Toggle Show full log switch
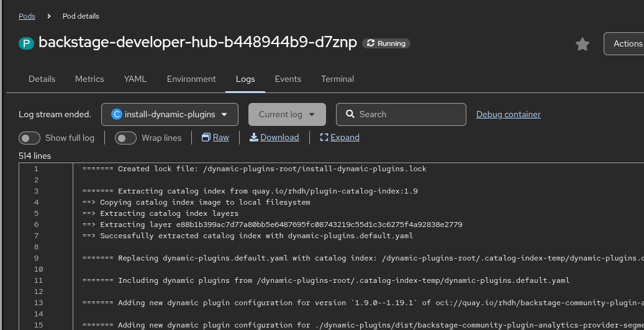The image size is (644, 330). tap(30, 138)
